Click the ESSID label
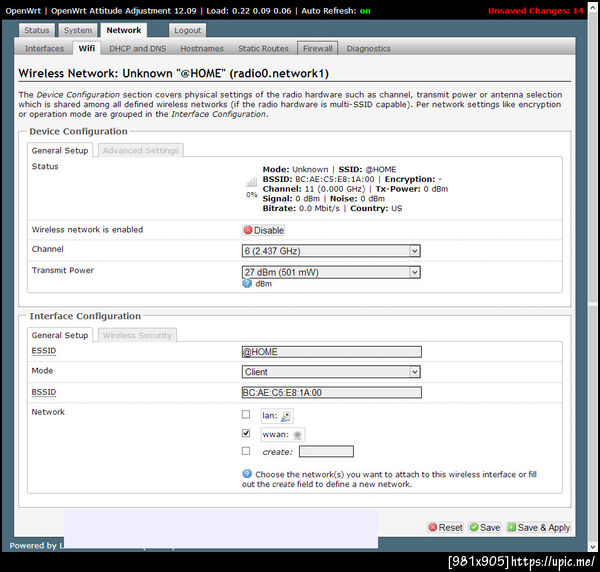 pos(44,351)
